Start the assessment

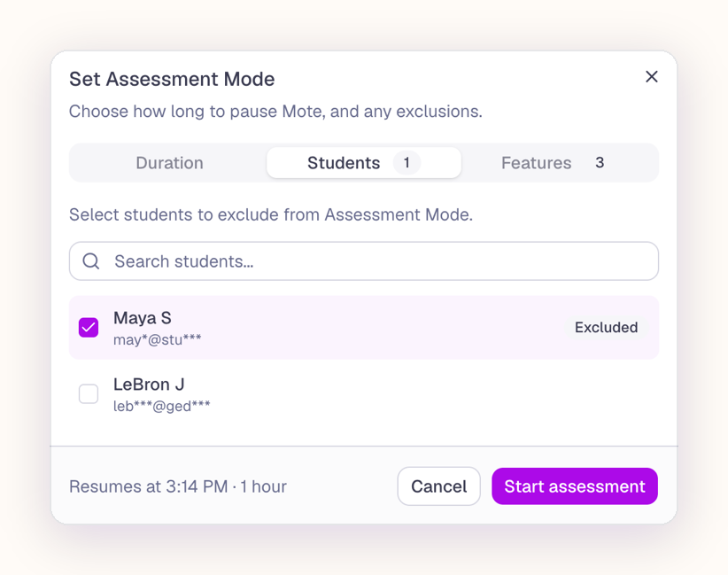[575, 486]
